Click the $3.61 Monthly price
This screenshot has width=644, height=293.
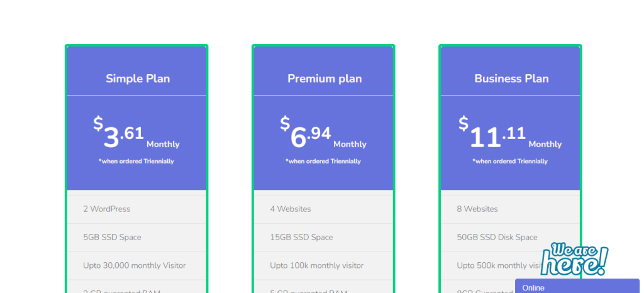pos(136,135)
